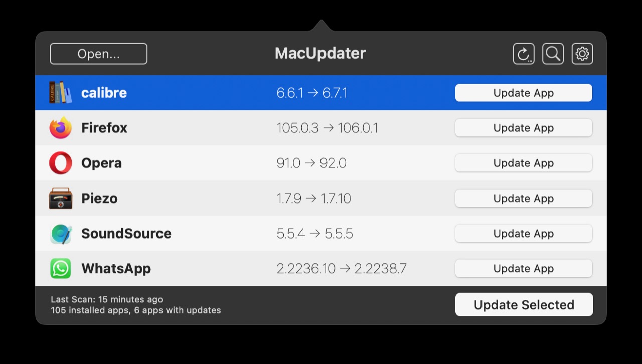This screenshot has height=364, width=642.
Task: Update the SoundSource app
Action: (523, 234)
